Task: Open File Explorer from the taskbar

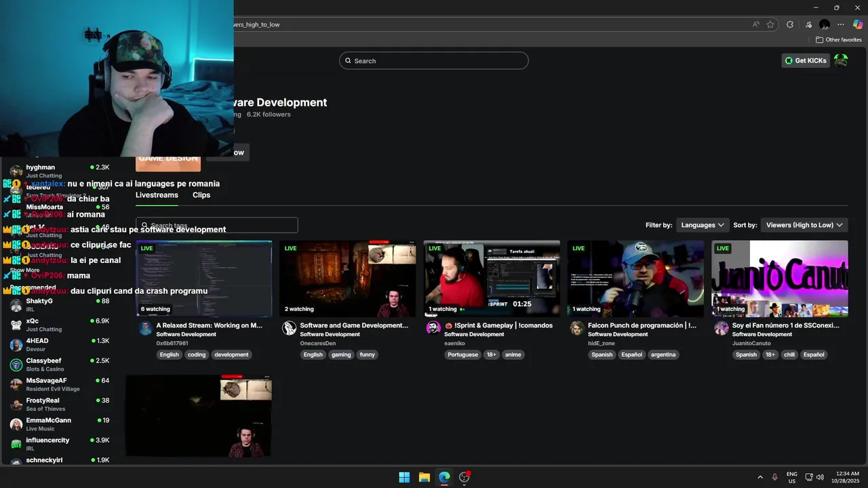Action: coord(424,477)
